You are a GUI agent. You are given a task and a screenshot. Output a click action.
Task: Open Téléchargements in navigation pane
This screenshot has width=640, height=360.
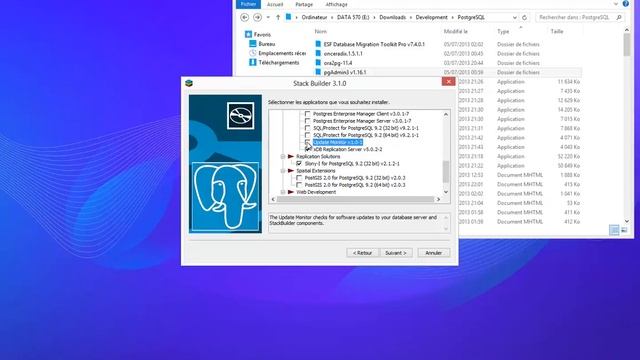click(278, 62)
